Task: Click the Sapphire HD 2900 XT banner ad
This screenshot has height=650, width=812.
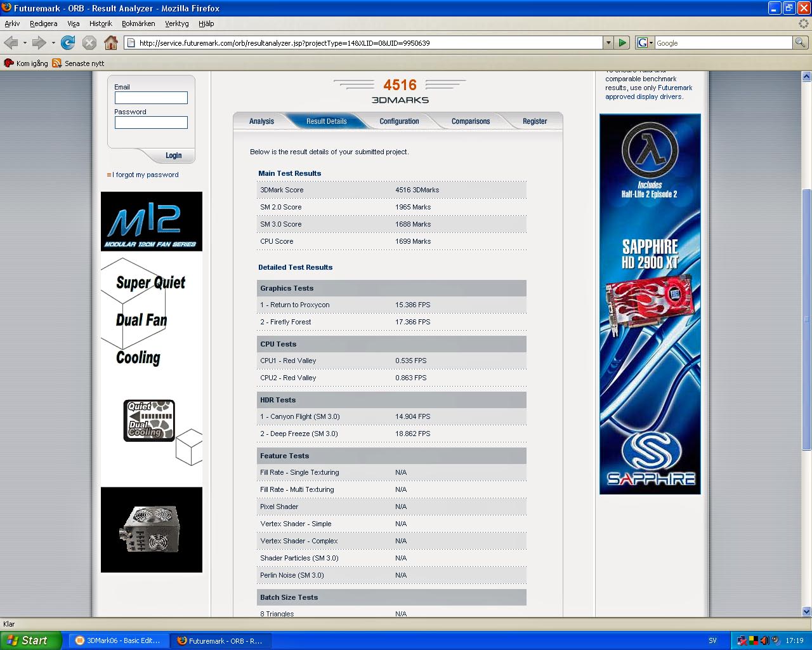Action: pos(650,304)
